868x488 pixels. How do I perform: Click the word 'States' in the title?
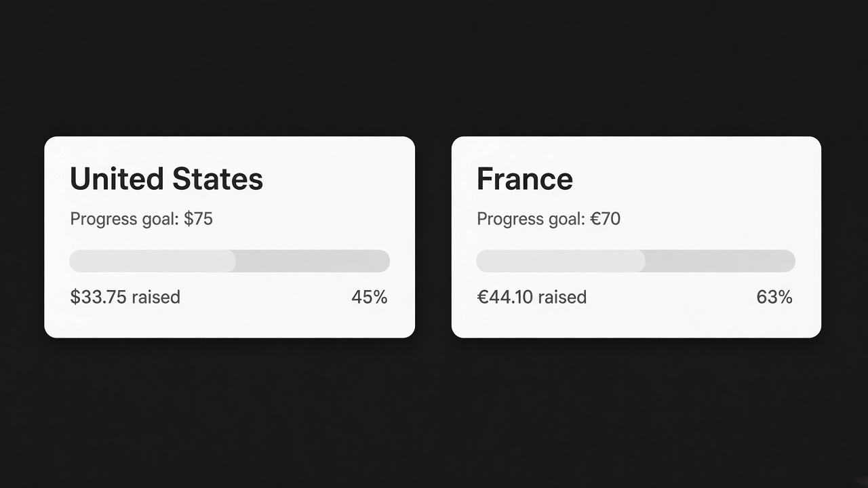coord(218,179)
